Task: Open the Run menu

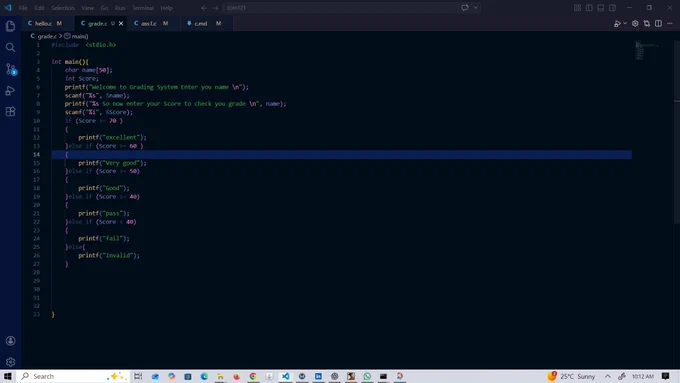Action: 120,8
